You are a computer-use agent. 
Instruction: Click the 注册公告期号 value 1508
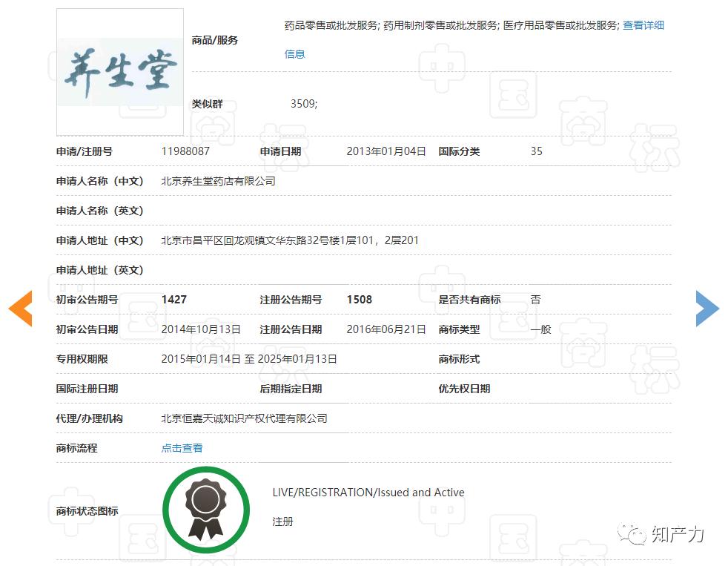tap(359, 299)
